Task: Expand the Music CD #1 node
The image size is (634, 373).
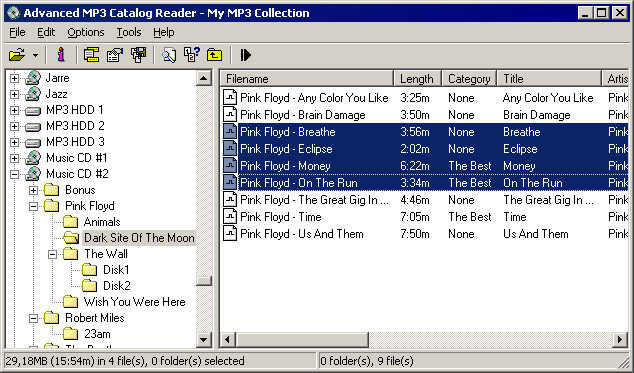Action: coord(15,158)
